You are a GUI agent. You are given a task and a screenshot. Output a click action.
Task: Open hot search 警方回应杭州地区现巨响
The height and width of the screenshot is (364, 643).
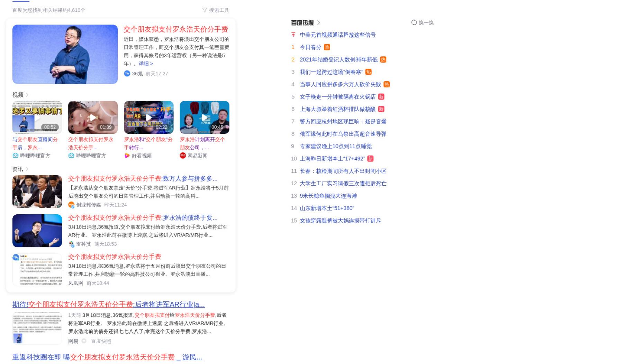343,122
